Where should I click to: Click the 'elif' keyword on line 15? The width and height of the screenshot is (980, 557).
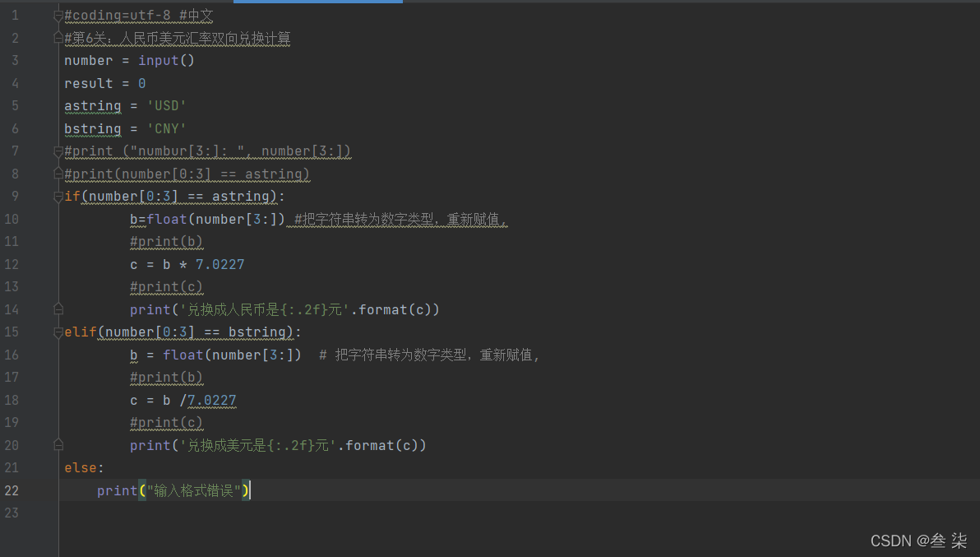tap(80, 332)
